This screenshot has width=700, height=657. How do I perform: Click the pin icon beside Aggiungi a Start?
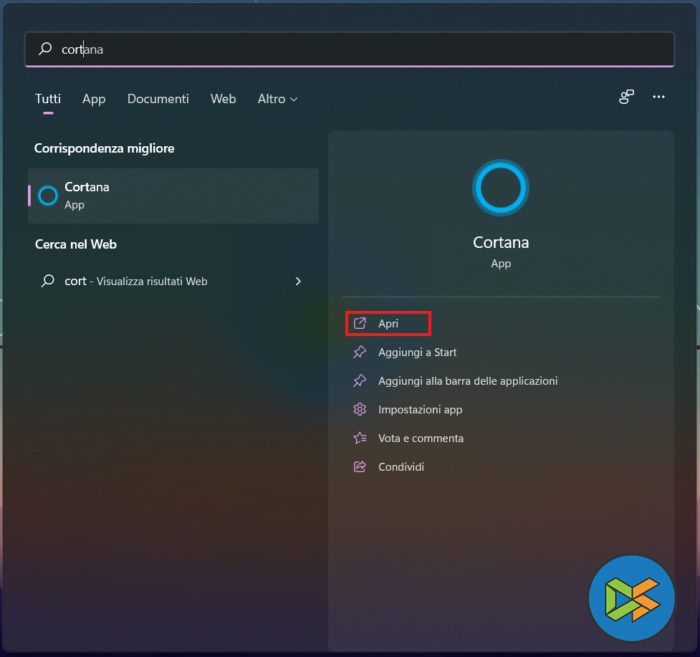(x=360, y=352)
